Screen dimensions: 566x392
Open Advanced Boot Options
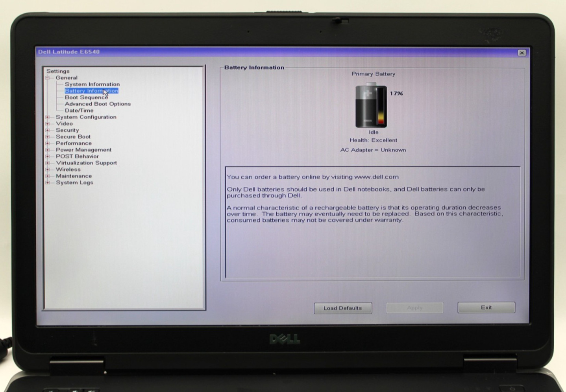98,104
